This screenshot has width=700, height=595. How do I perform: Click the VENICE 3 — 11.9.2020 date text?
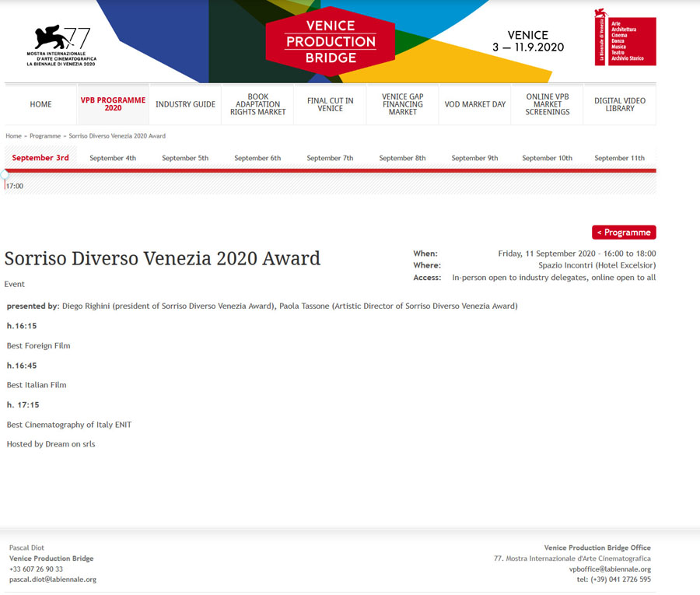point(528,41)
